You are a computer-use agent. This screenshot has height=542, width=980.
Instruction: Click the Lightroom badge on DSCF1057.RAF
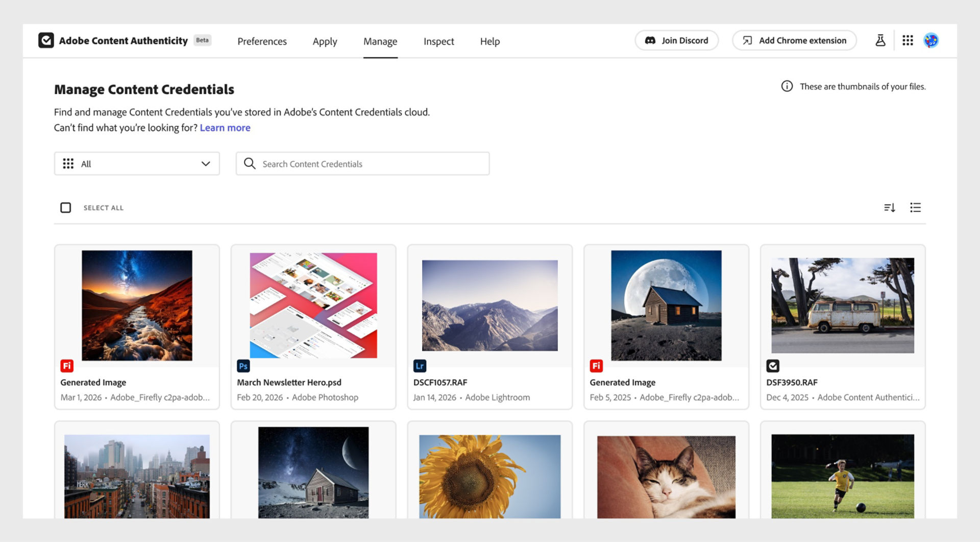pyautogui.click(x=420, y=365)
